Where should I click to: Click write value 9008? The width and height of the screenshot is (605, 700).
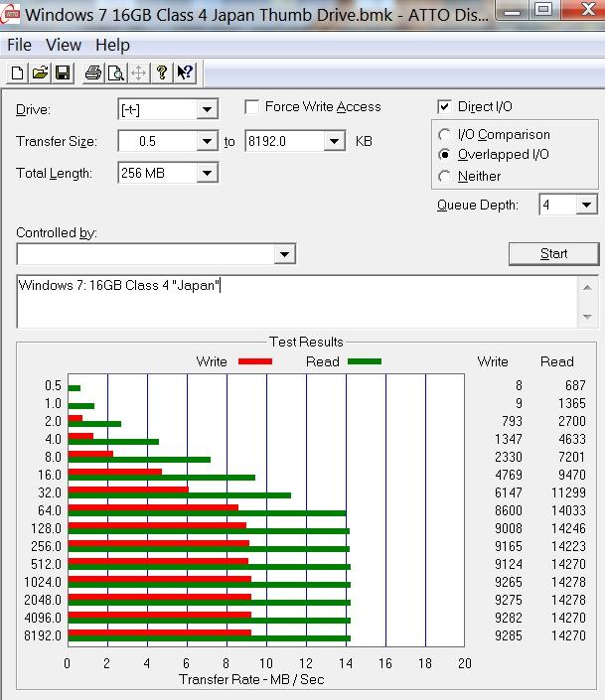click(509, 528)
